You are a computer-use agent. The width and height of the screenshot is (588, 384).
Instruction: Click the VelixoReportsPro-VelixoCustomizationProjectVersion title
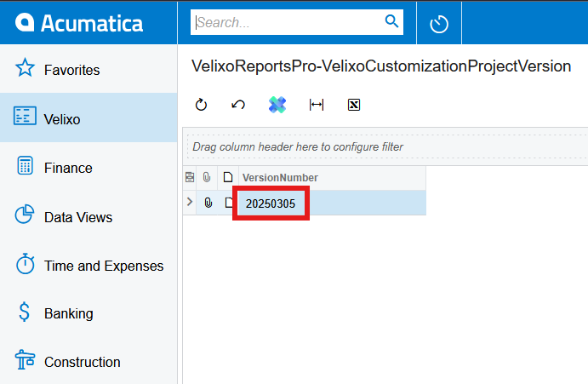tap(381, 66)
